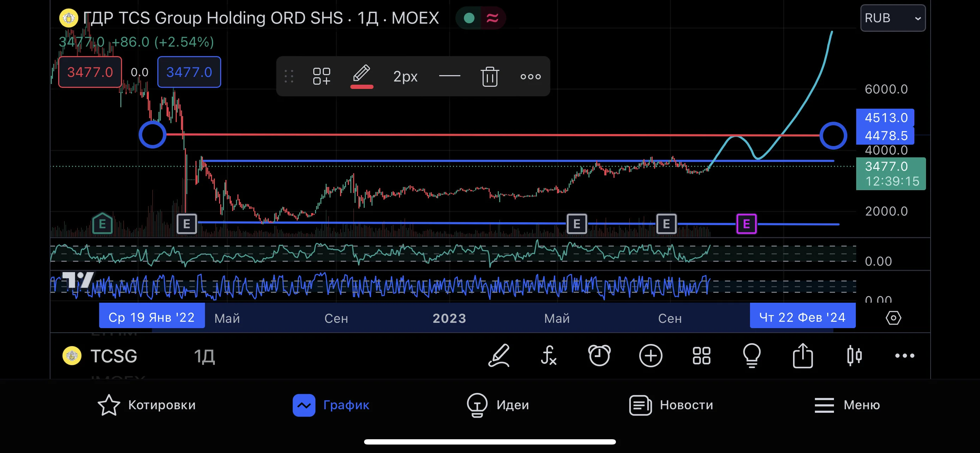The height and width of the screenshot is (453, 980).
Task: Delete the selected drawing with trash icon
Action: point(490,77)
